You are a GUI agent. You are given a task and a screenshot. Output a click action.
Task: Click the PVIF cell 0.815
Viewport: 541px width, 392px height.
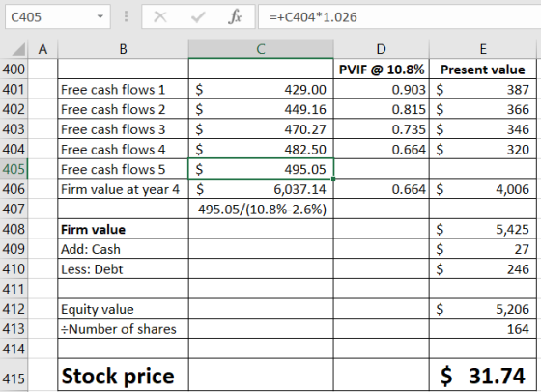click(382, 109)
